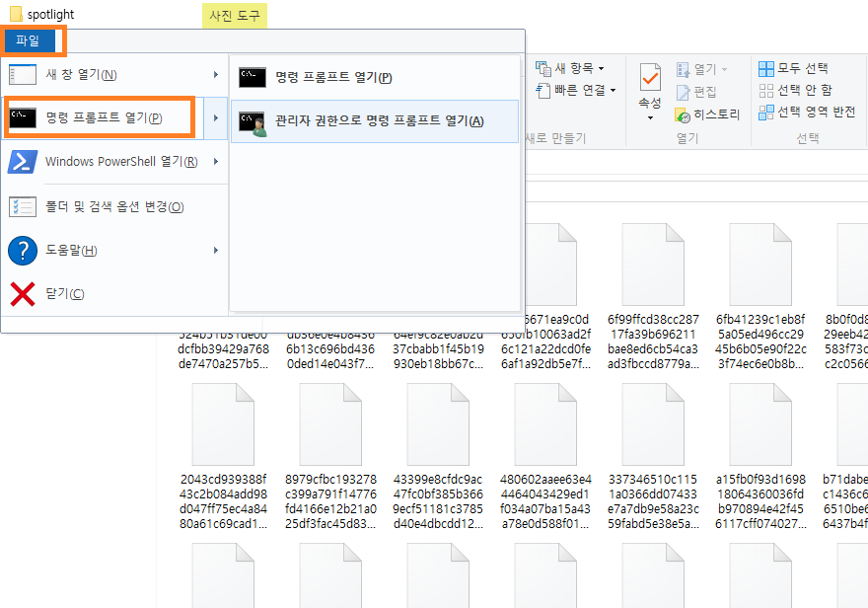
Task: Expand arrow next to 도움말
Action: [x=216, y=251]
